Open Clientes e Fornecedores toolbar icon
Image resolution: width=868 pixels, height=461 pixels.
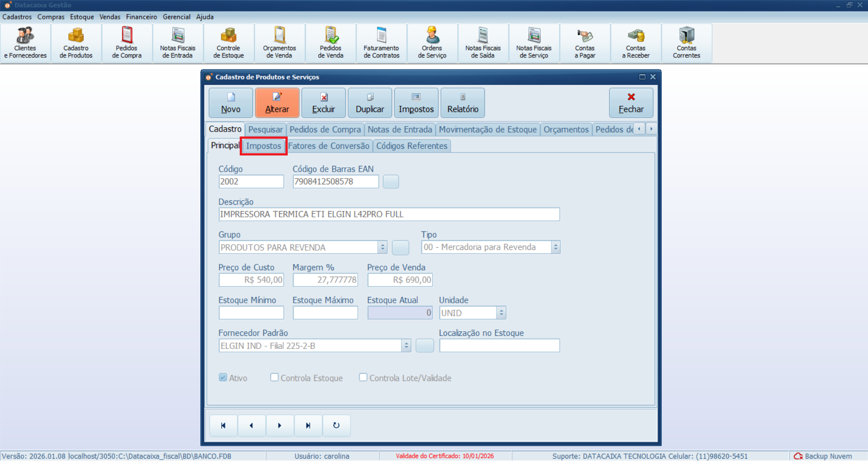click(25, 43)
